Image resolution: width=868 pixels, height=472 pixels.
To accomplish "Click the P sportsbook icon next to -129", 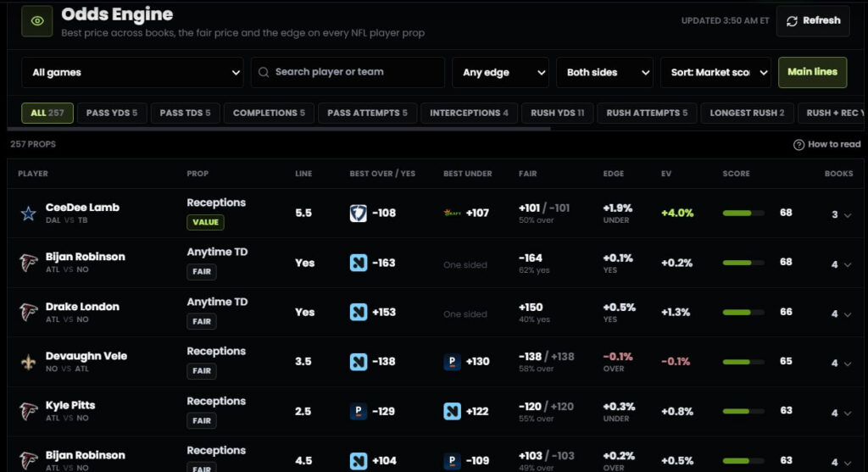I will click(x=359, y=411).
